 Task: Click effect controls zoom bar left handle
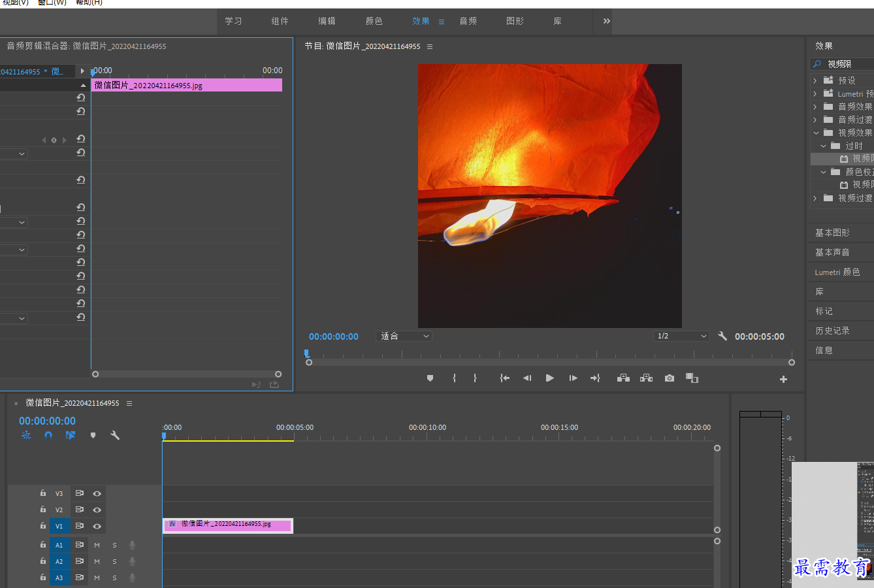pos(95,374)
